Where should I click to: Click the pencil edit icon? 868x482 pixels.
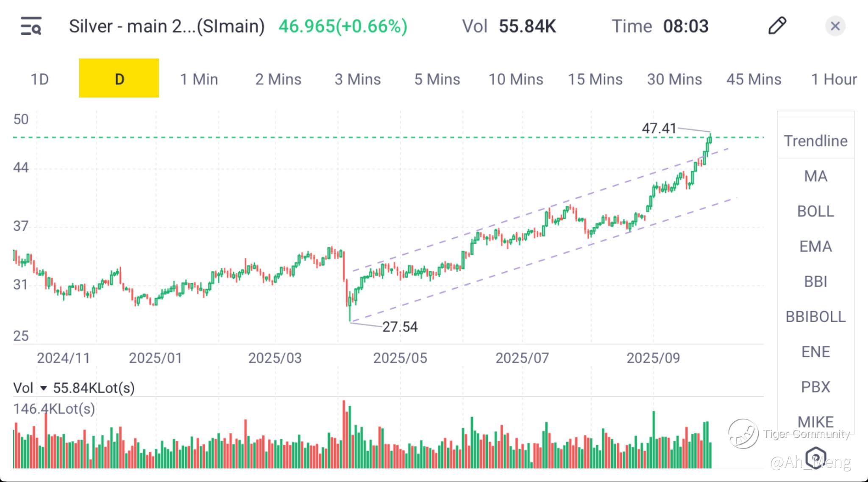(777, 26)
